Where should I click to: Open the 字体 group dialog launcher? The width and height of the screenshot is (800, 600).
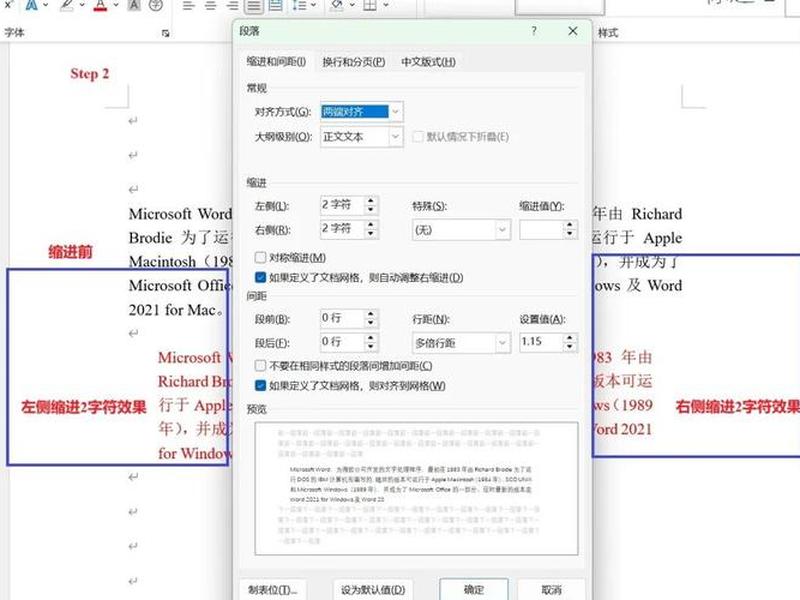pos(165,33)
